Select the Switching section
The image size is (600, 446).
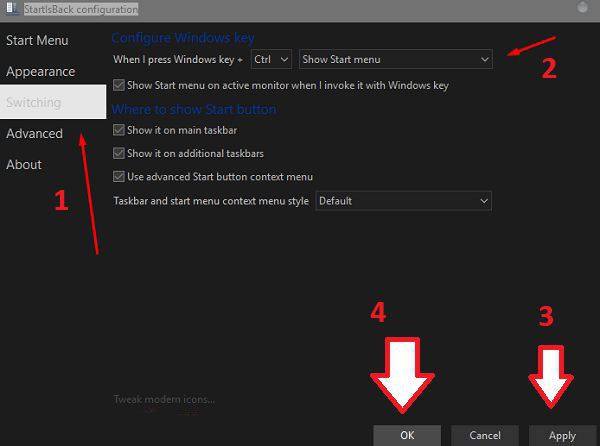(x=53, y=102)
